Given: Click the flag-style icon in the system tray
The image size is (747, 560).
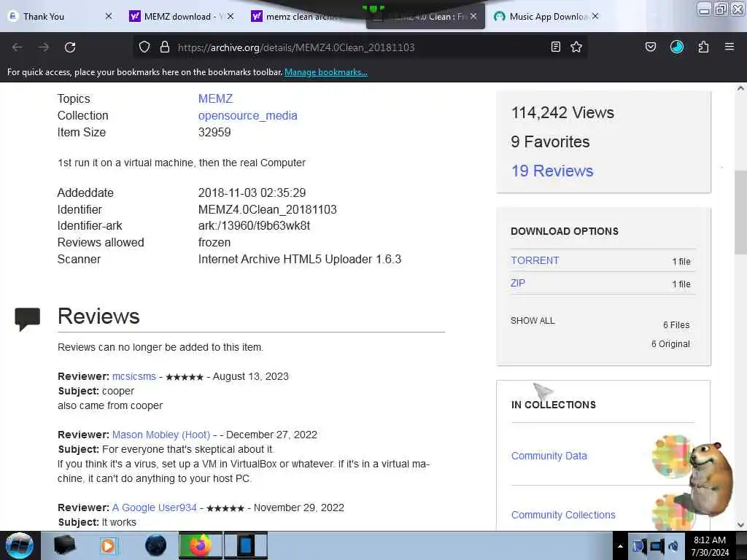Looking at the screenshot, I should tap(639, 546).
